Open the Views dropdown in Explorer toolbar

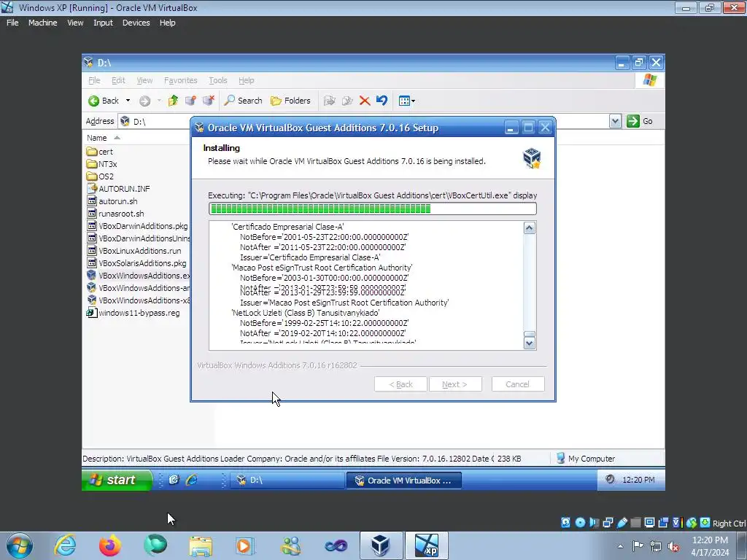click(x=406, y=101)
